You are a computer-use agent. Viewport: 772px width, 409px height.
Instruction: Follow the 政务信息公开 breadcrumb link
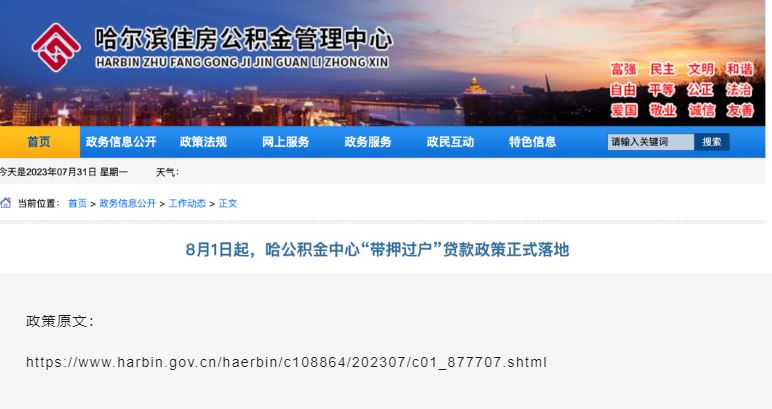[x=128, y=203]
